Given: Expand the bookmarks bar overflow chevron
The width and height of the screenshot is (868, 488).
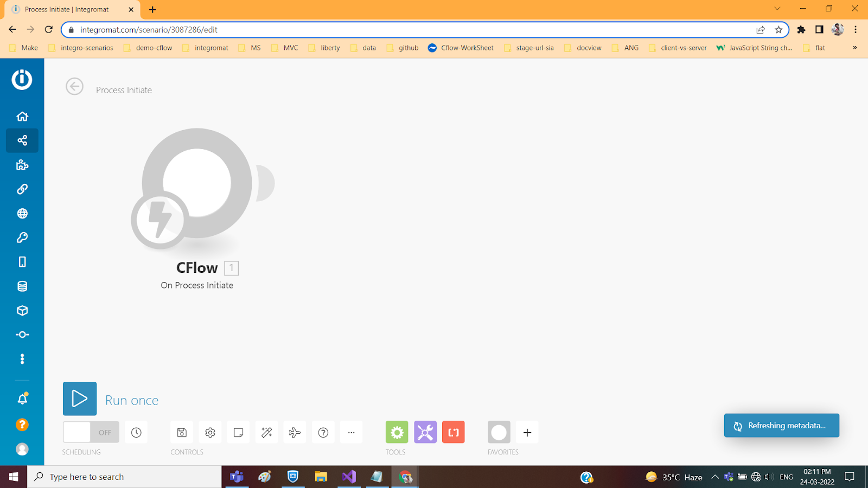Looking at the screenshot, I should (855, 48).
